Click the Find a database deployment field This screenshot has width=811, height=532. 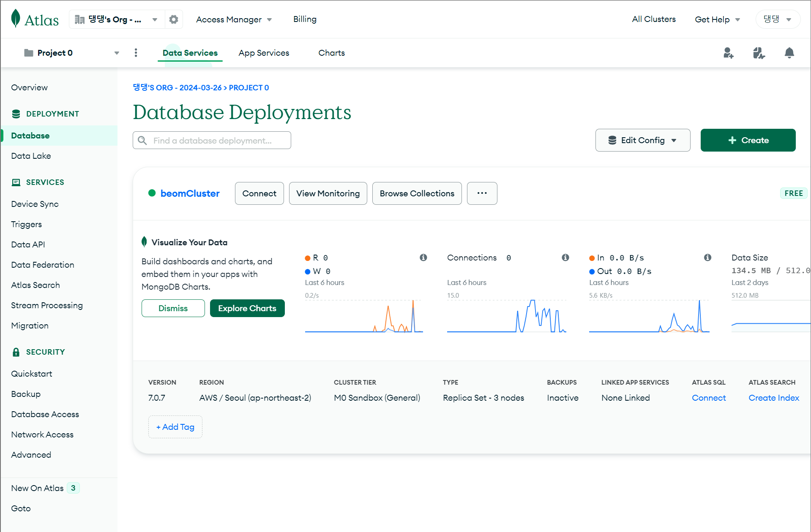point(212,140)
